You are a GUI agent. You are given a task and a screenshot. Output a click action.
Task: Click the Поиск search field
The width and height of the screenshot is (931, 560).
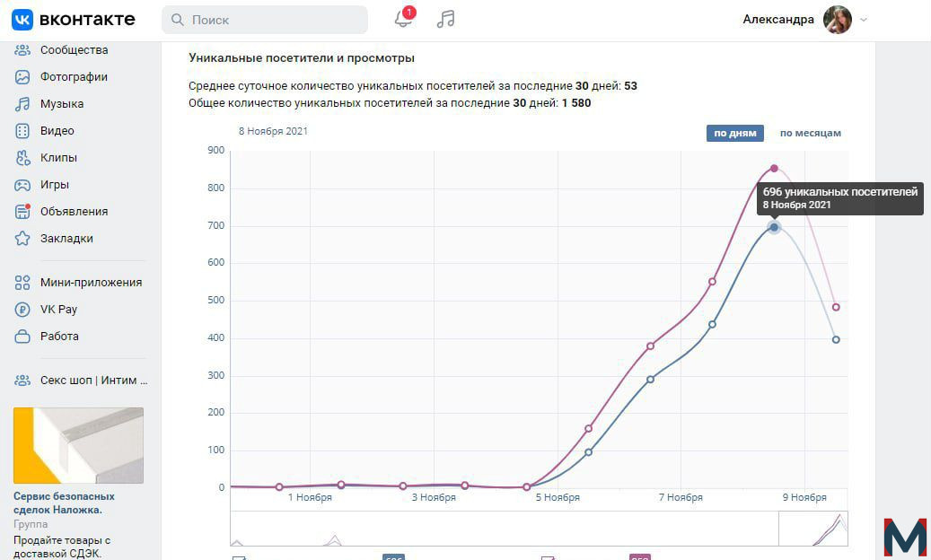[x=265, y=20]
